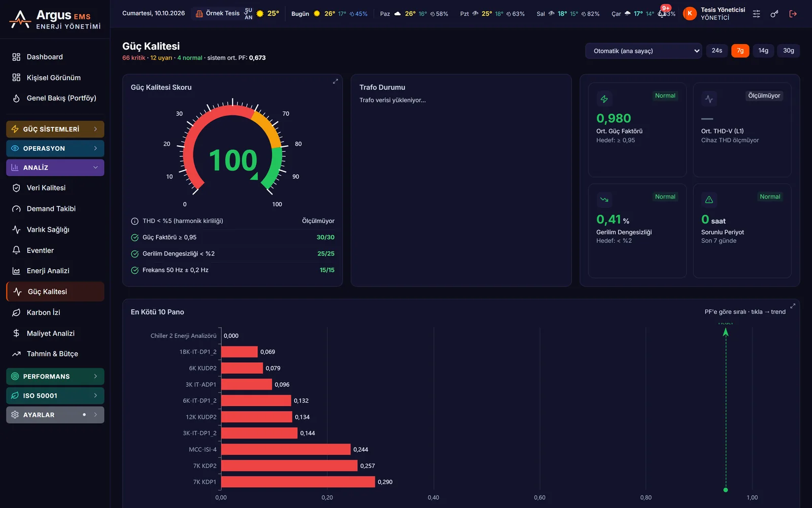
Task: Click the info icon beside THD row
Action: (x=134, y=221)
